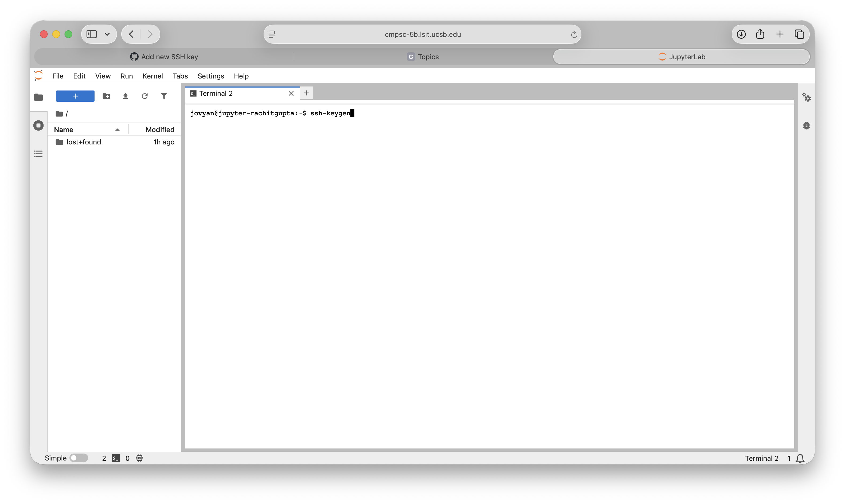Refresh the file browser listing
The width and height of the screenshot is (845, 504).
click(x=145, y=96)
